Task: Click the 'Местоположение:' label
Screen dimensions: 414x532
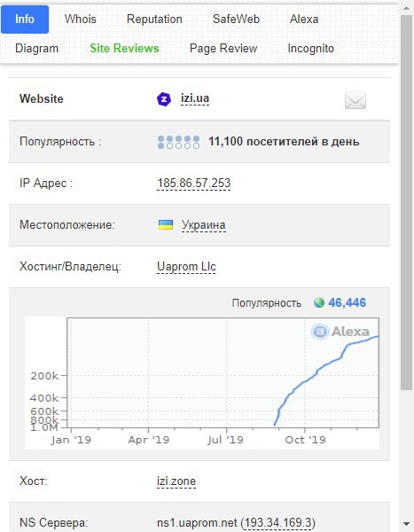Action: click(67, 225)
